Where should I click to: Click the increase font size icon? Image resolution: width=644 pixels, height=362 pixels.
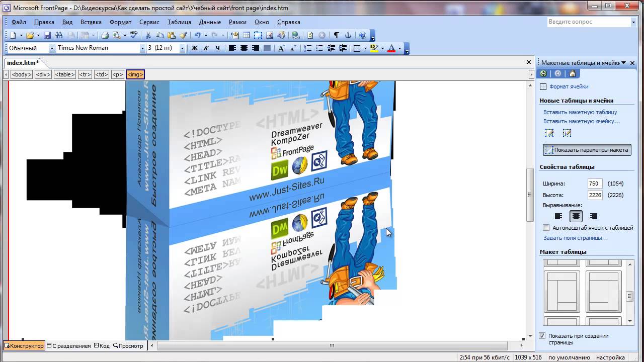(281, 48)
